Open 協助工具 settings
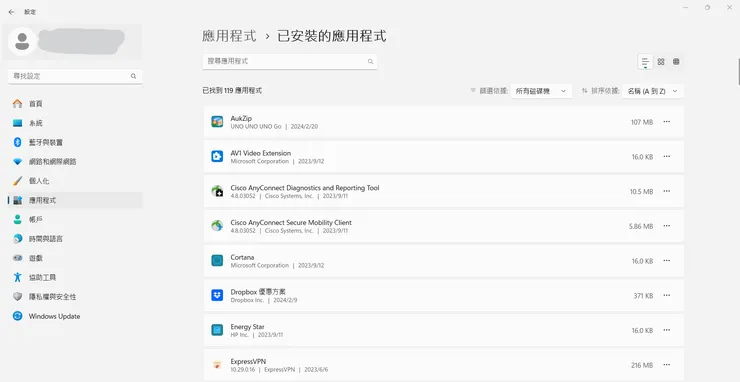 [75, 278]
